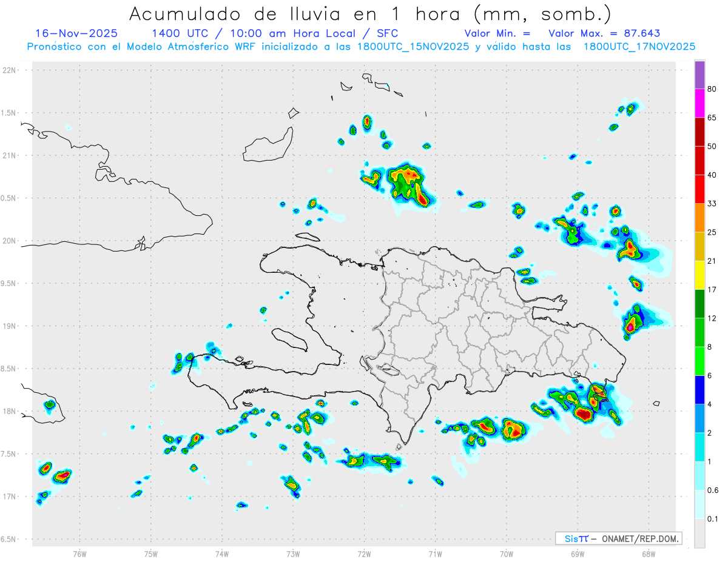Screen dimensions: 728x562
Task: Pick the gold swatch between 21 and 25
Action: (699, 246)
